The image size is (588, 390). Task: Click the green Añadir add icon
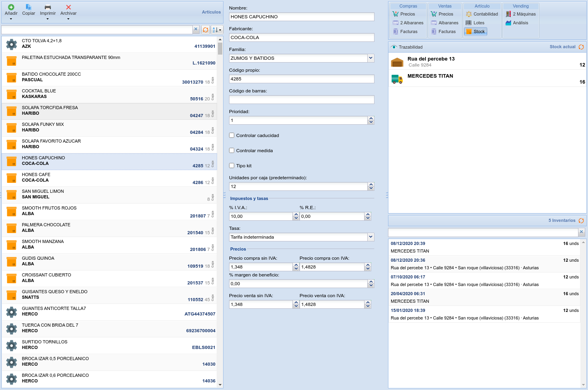coord(11,7)
